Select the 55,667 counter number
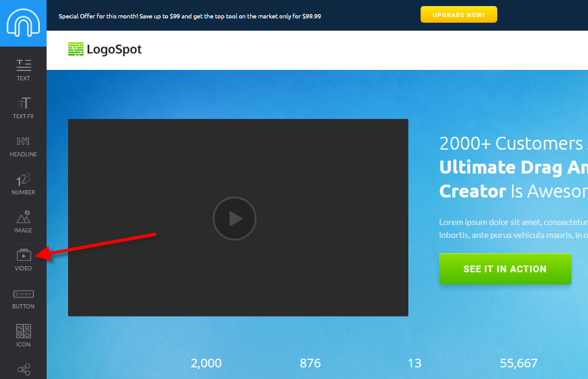Screen dimensions: 588x379 [x=518, y=363]
